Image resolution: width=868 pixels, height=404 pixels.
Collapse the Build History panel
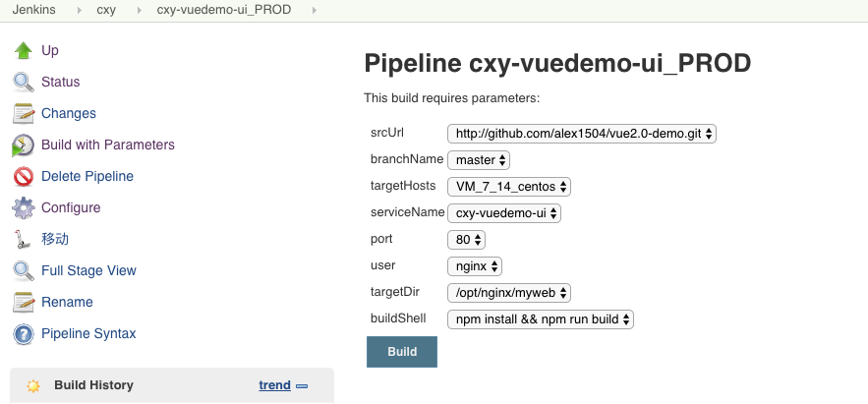tap(302, 385)
